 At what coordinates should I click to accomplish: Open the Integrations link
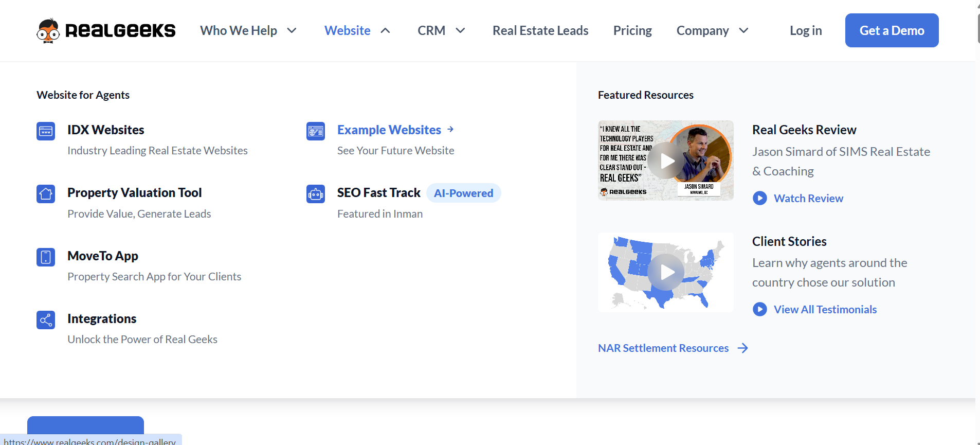(102, 318)
